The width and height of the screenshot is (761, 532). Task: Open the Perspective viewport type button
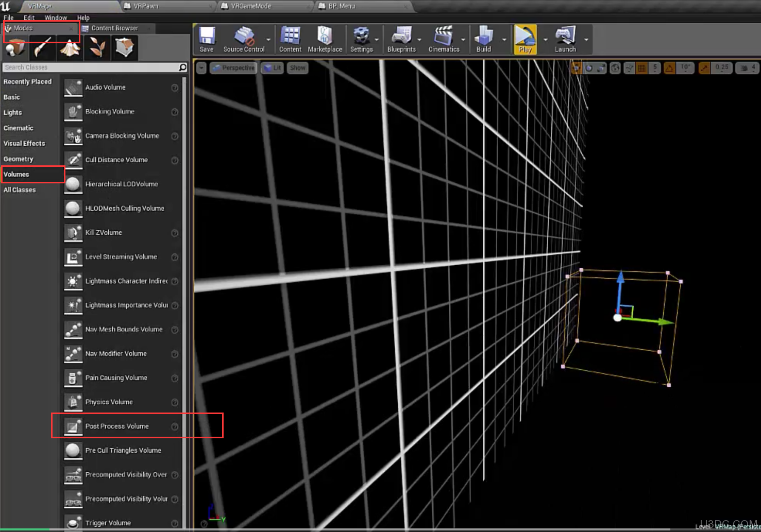pyautogui.click(x=233, y=68)
